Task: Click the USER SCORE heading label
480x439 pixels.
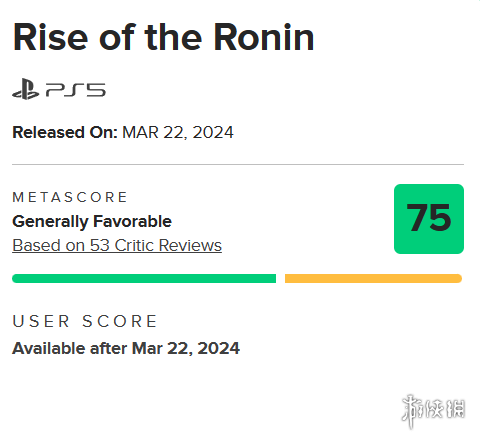Action: click(85, 321)
